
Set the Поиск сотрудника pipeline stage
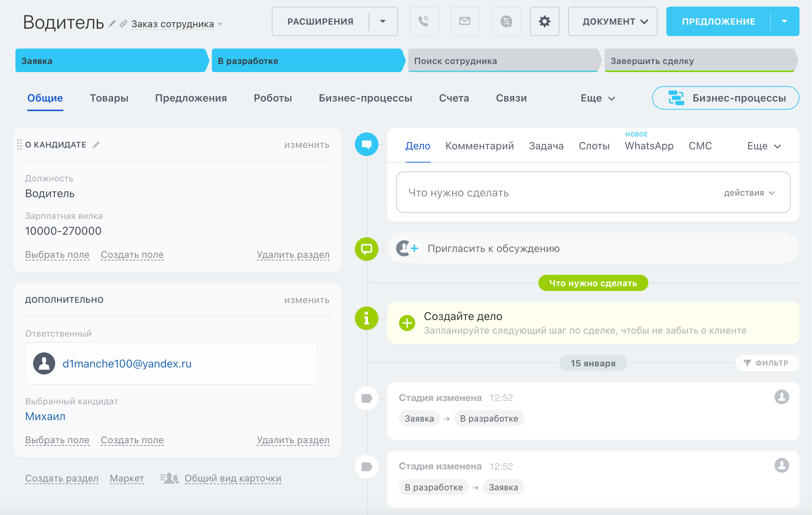[x=503, y=61]
